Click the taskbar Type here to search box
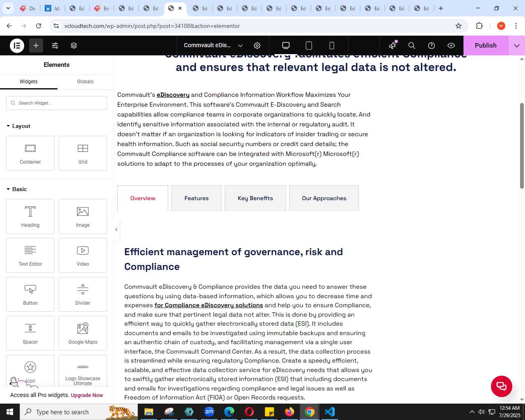This screenshot has height=420, width=525. pyautogui.click(x=79, y=412)
